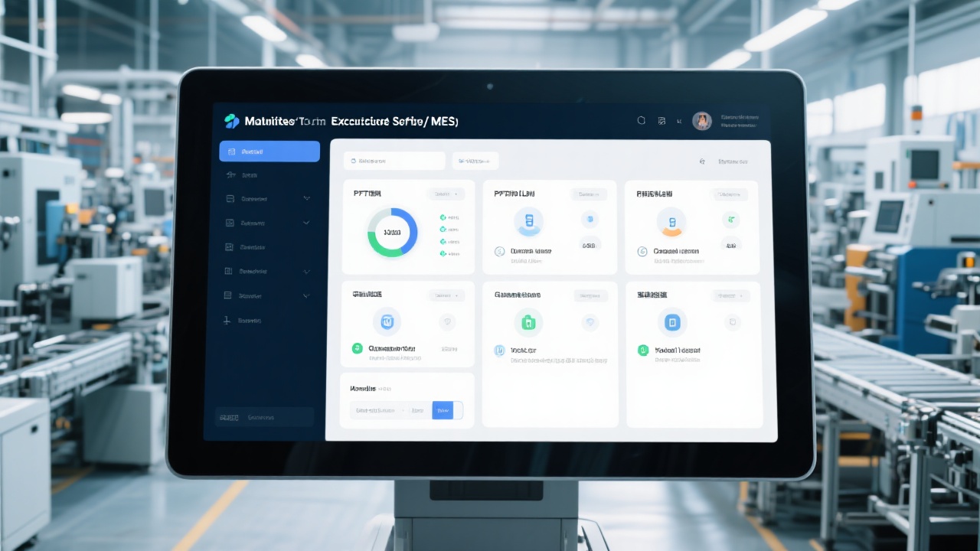Click the button at the sidebar bottom
The height and width of the screenshot is (551, 980).
click(x=264, y=417)
